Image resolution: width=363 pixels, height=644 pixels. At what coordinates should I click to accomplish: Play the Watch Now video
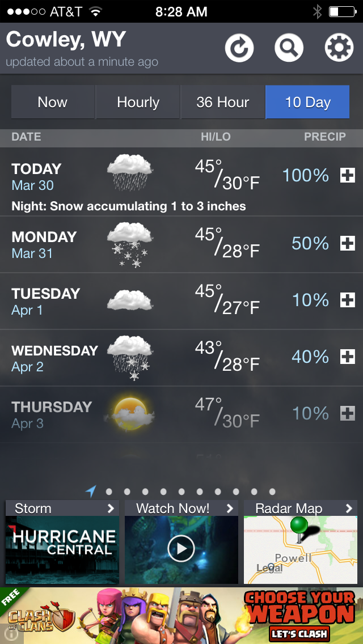pos(181,548)
